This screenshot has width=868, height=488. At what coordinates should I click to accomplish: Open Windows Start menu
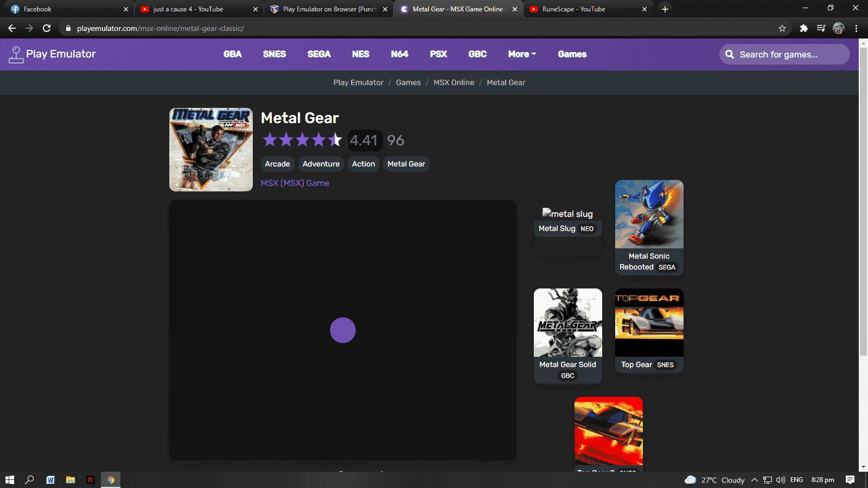tap(9, 480)
